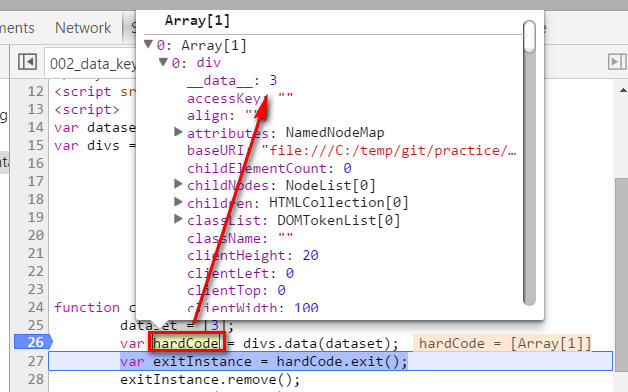Screen dimensions: 628x392
Task: Switch to the Network tab
Action: (x=83, y=28)
